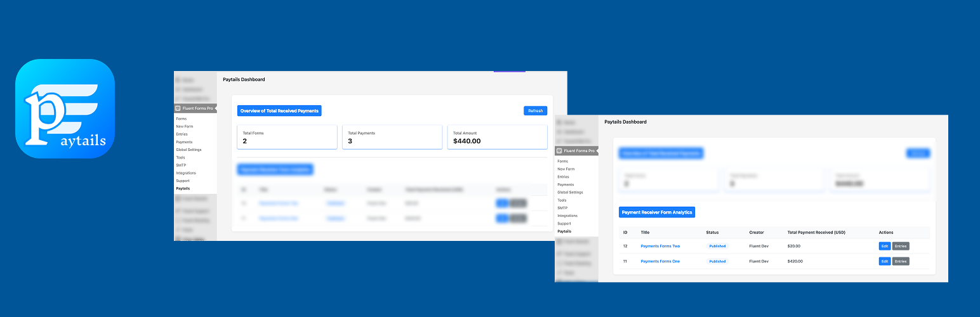Select New Form in left screenshot sidebar

click(185, 126)
